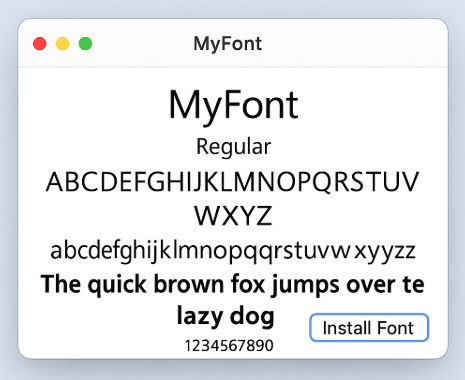The width and height of the screenshot is (465, 380).
Task: Minimize the window using the yellow button
Action: pyautogui.click(x=62, y=44)
